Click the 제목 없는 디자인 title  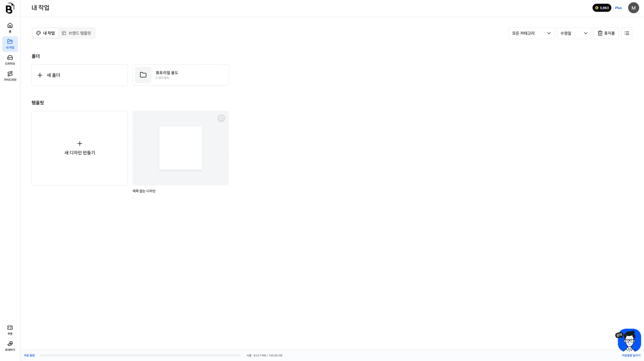click(144, 191)
